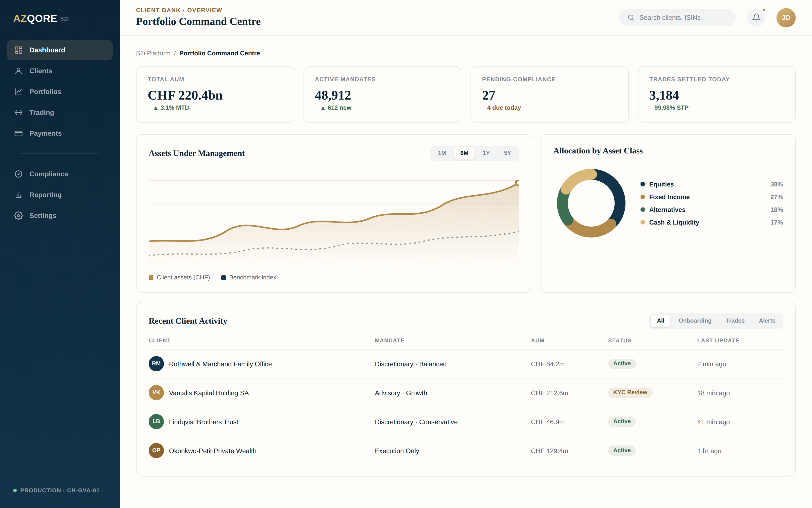
Task: Click the Cash & Liquidity legend entry
Action: click(711, 223)
